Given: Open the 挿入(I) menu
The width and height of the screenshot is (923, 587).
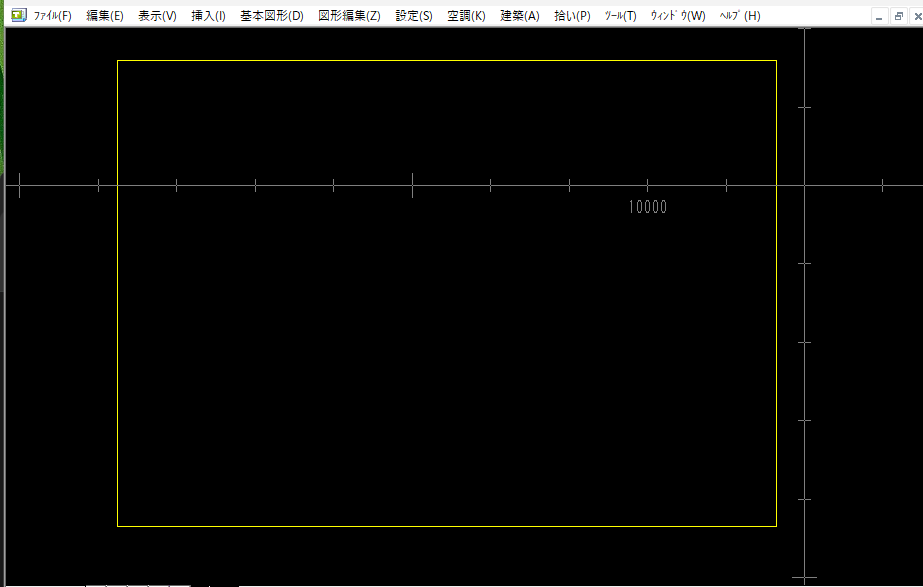Looking at the screenshot, I should pyautogui.click(x=208, y=16).
